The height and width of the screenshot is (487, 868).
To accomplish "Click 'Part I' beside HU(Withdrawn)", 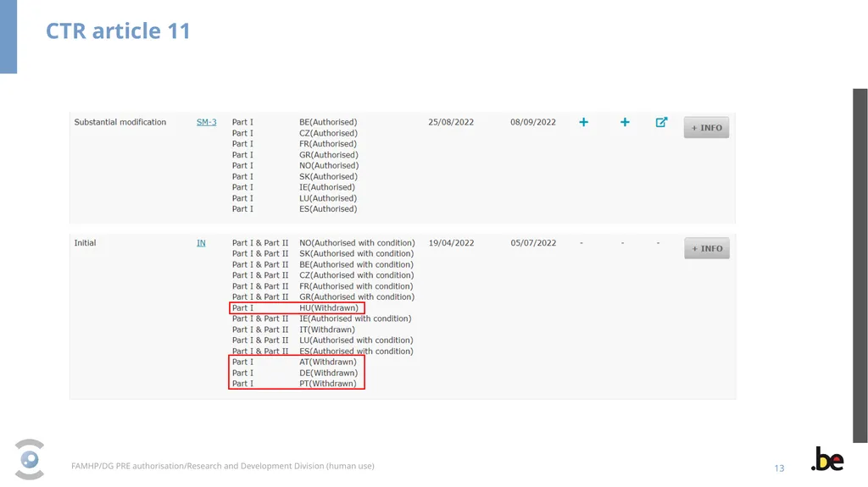I will tap(242, 307).
